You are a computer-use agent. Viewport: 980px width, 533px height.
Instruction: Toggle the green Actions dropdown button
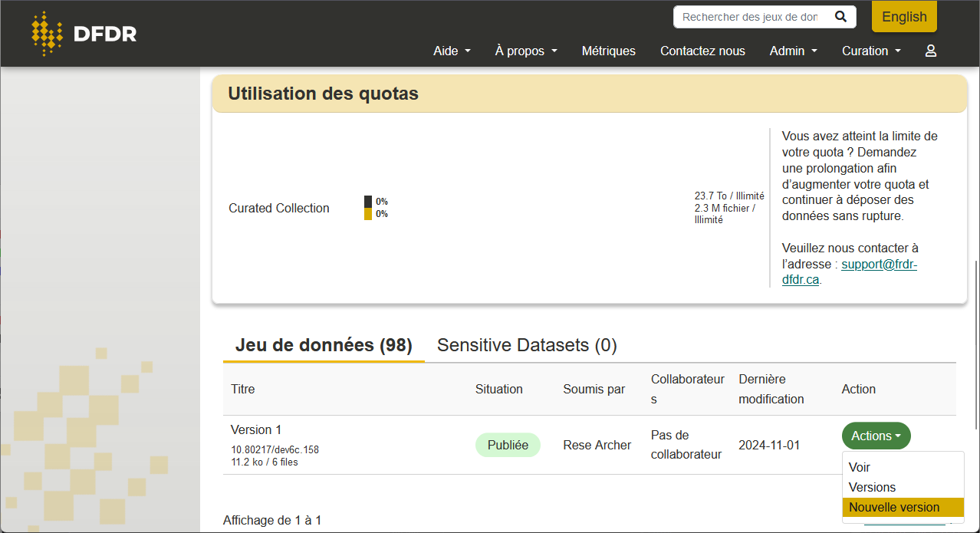(x=876, y=436)
